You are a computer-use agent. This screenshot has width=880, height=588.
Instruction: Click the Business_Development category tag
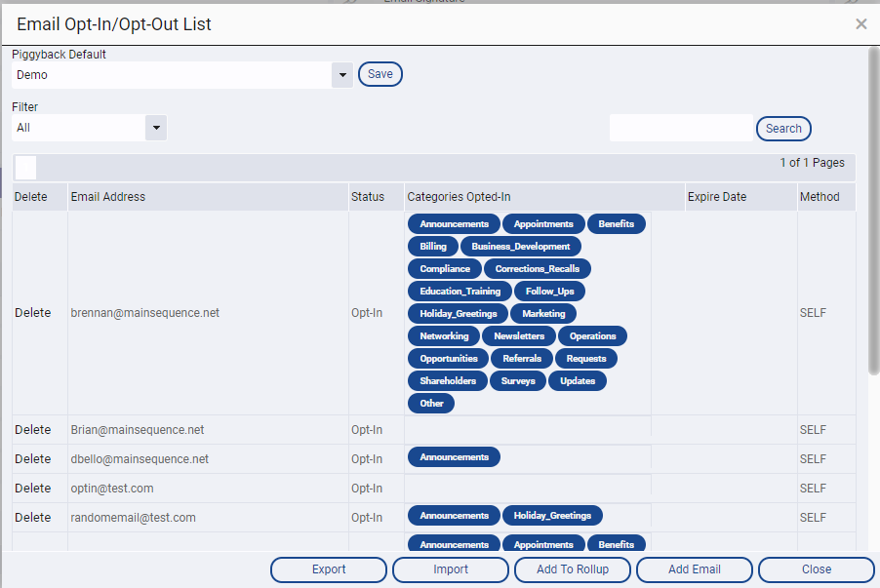[520, 247]
